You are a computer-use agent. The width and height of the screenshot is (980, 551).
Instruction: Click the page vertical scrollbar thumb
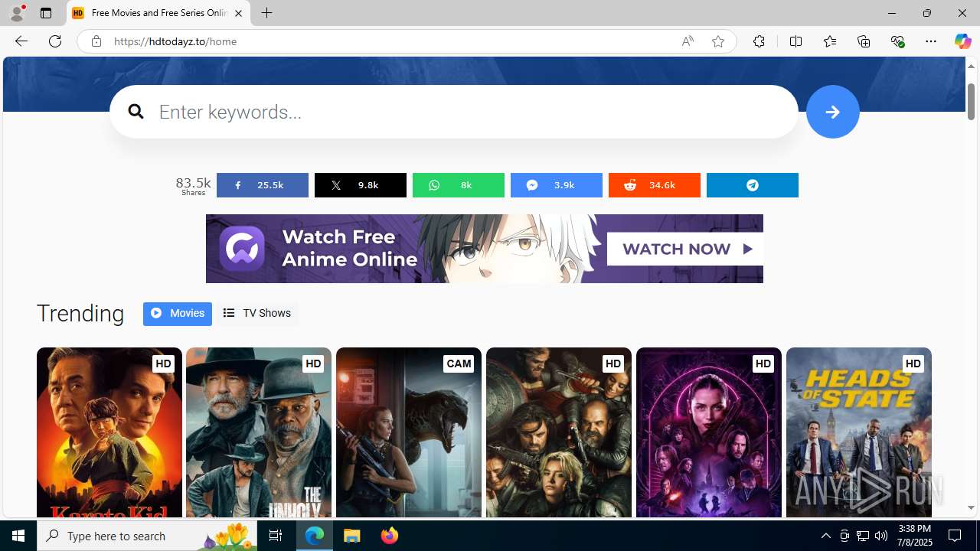coord(971,101)
